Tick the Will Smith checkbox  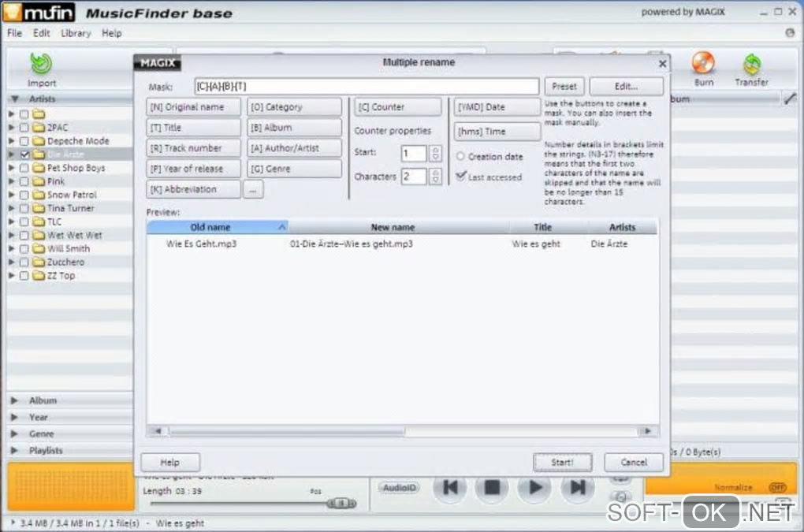pyautogui.click(x=24, y=248)
